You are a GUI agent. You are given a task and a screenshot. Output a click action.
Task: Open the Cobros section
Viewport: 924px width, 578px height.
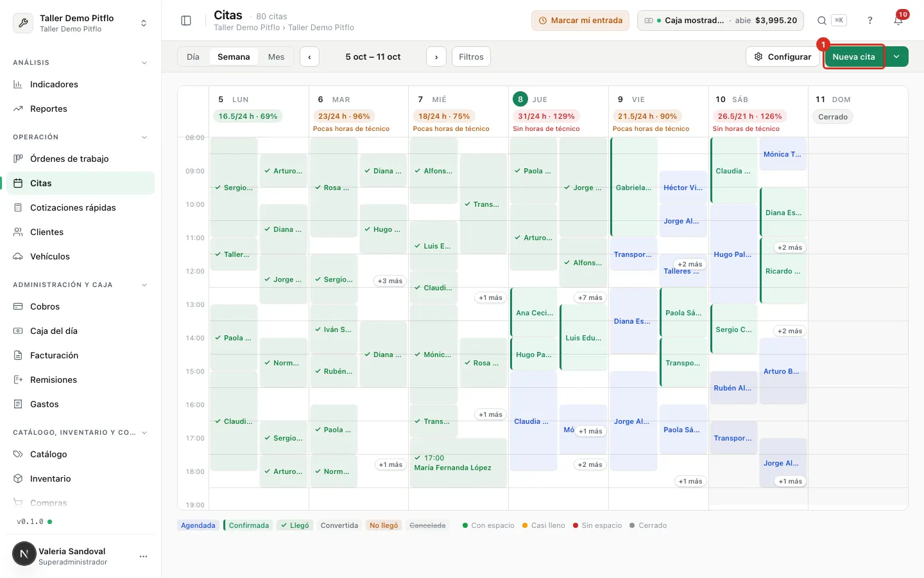(80, 306)
